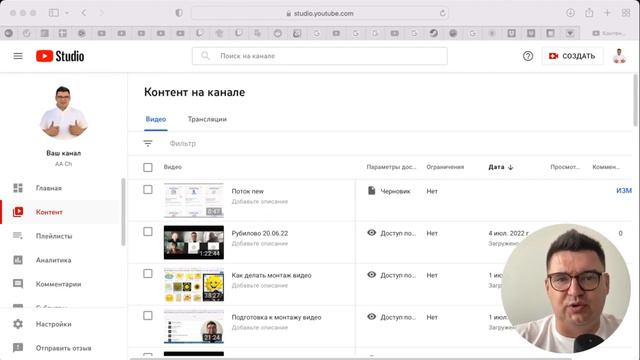
Task: Click the draft document icon for Поток new
Action: click(371, 191)
